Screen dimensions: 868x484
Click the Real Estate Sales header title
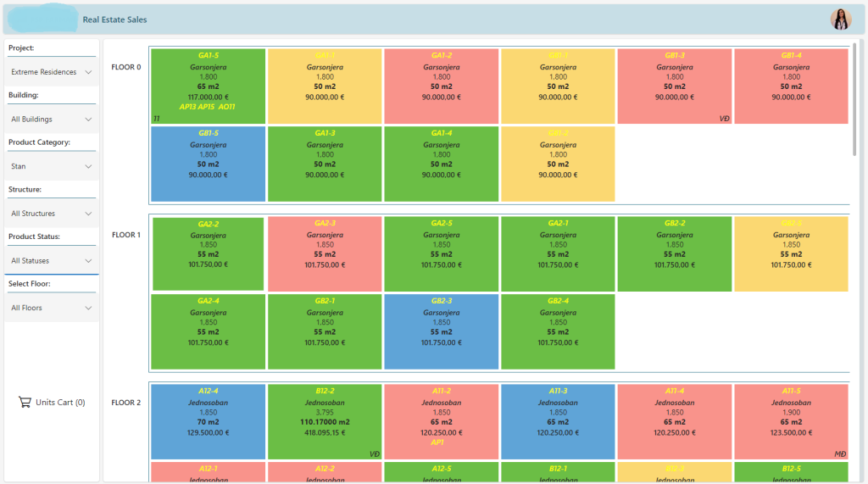[x=114, y=19]
